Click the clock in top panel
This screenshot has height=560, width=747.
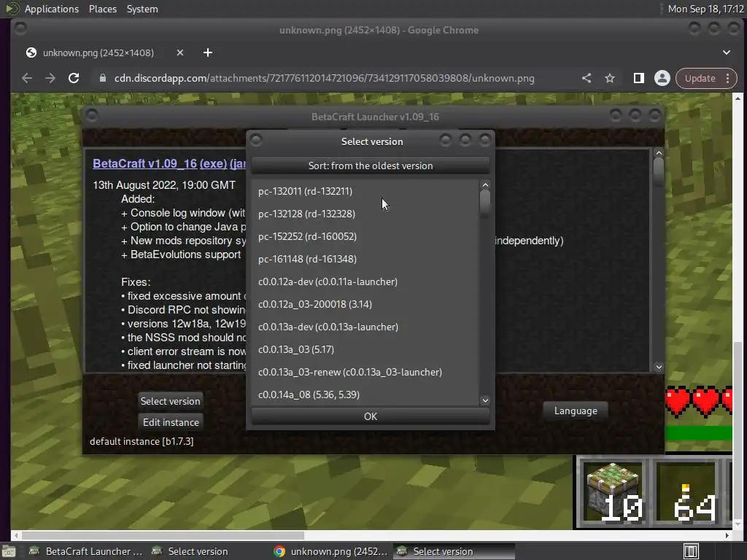705,9
